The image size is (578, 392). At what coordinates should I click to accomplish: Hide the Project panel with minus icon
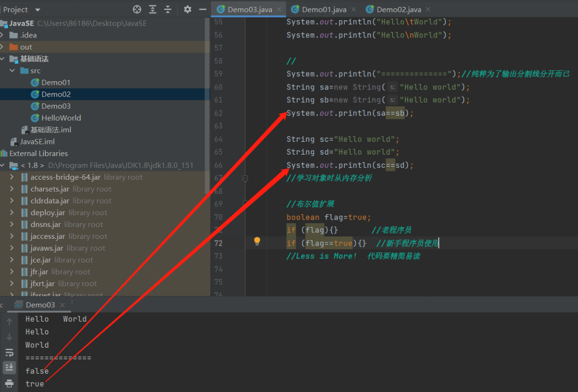(x=202, y=9)
